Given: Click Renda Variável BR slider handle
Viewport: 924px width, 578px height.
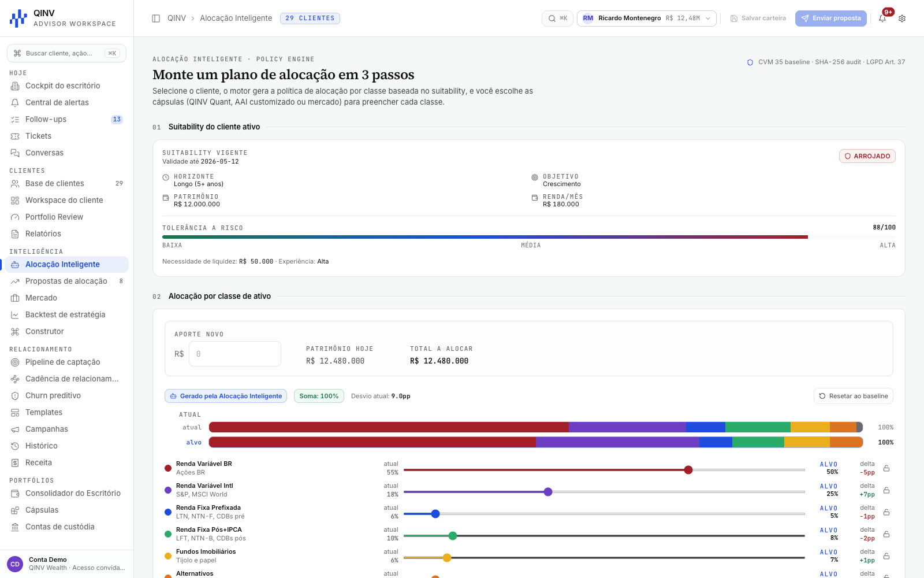Looking at the screenshot, I should click(x=688, y=470).
